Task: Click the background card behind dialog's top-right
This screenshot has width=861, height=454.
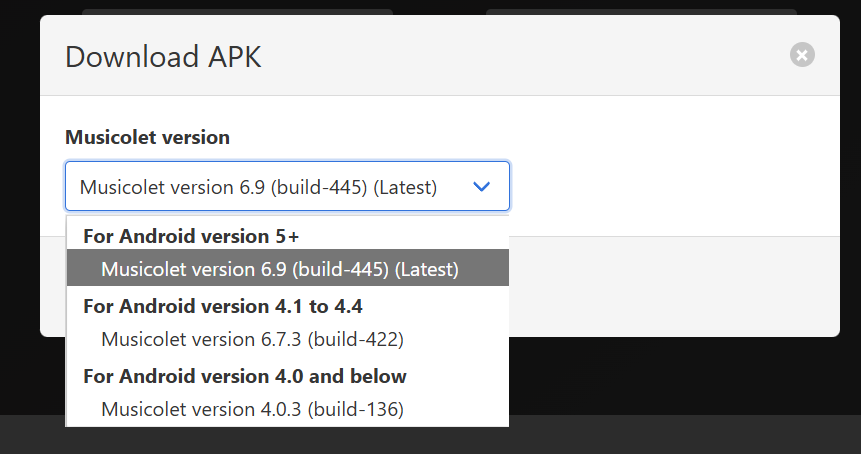Action: coord(641,12)
